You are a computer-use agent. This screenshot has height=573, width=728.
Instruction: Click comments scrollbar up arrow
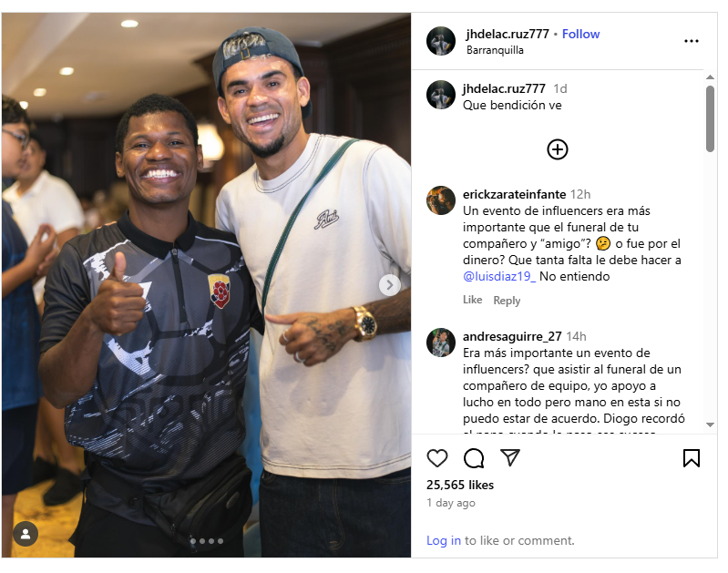click(x=710, y=77)
